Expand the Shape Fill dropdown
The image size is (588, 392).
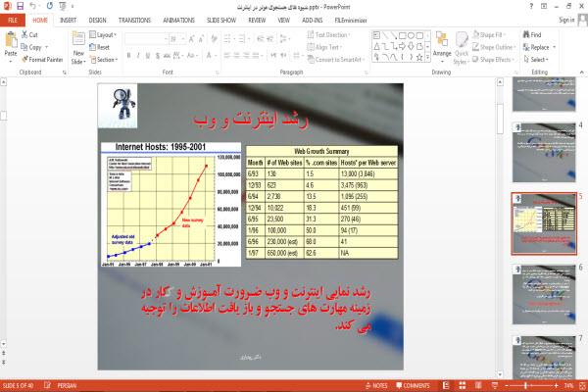pos(489,35)
